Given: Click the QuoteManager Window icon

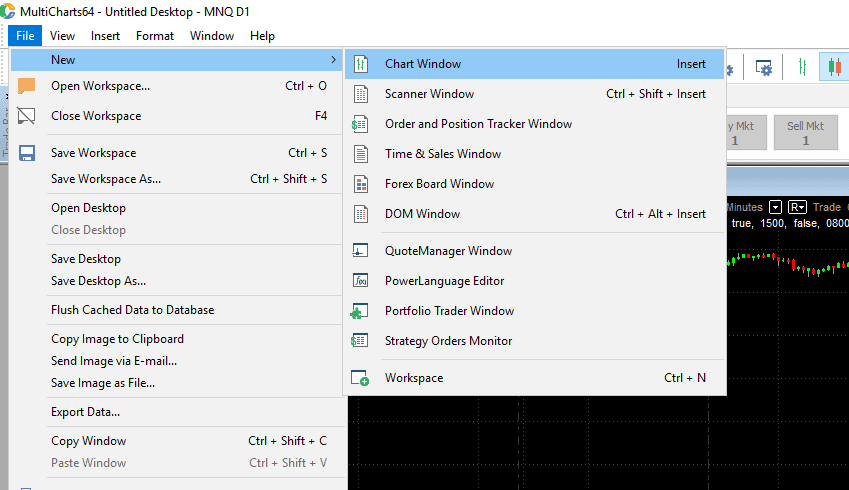Looking at the screenshot, I should [360, 251].
